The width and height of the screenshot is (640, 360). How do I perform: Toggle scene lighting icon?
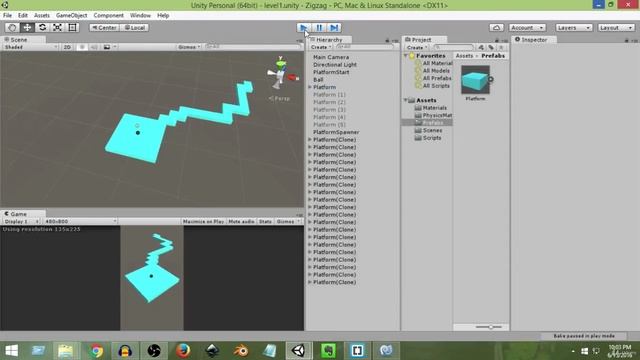[82, 47]
